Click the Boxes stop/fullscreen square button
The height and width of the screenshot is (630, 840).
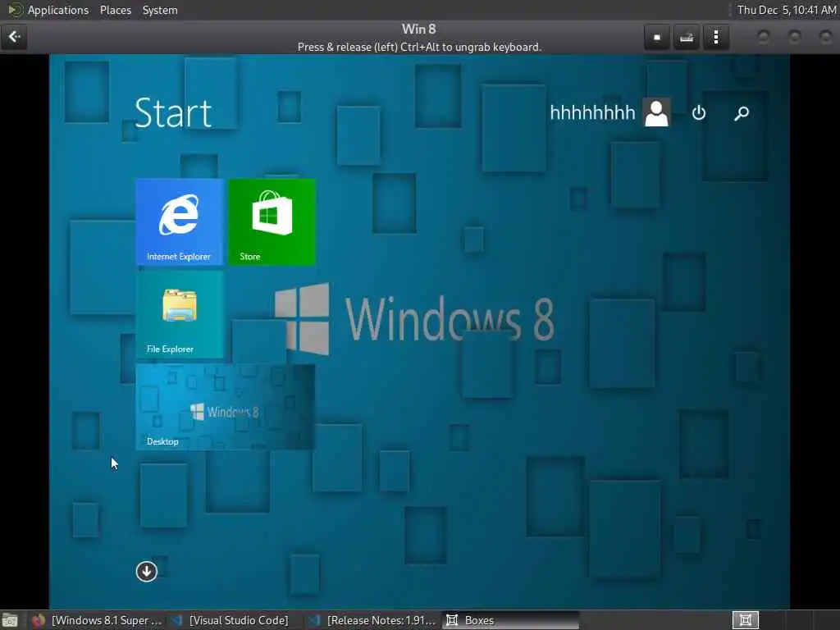[x=657, y=37]
